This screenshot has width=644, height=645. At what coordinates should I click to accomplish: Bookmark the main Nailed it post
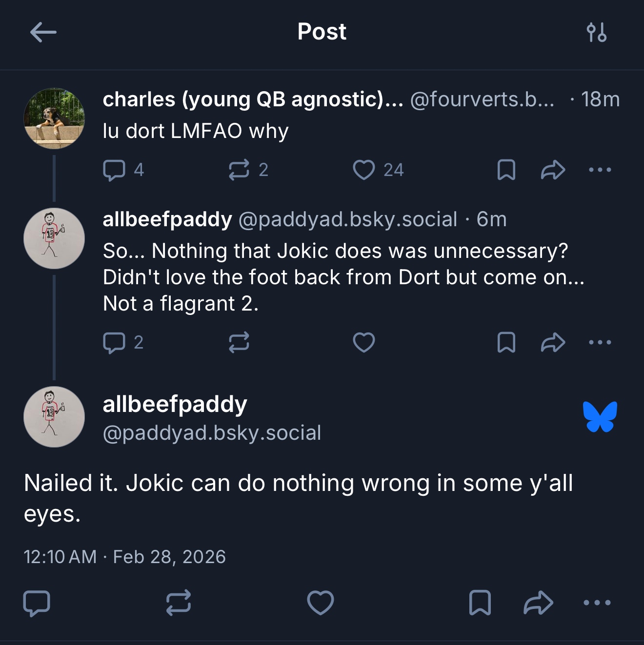pyautogui.click(x=480, y=603)
